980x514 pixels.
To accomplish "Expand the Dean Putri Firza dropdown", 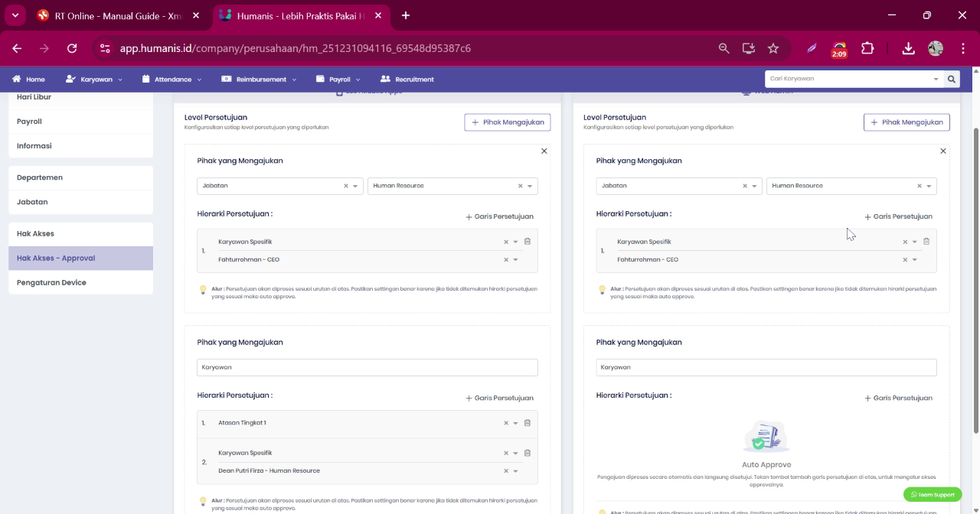I will (515, 470).
